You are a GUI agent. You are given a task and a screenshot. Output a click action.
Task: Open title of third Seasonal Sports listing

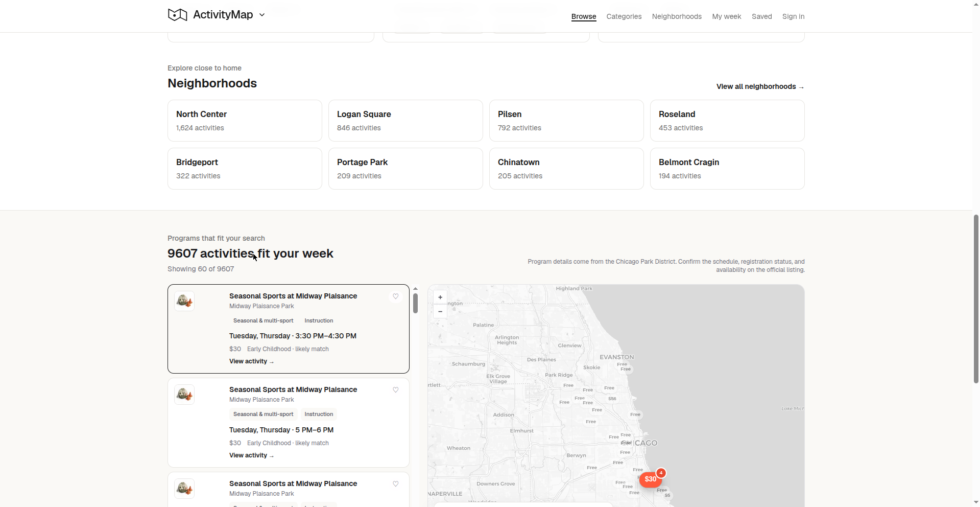[x=293, y=483]
